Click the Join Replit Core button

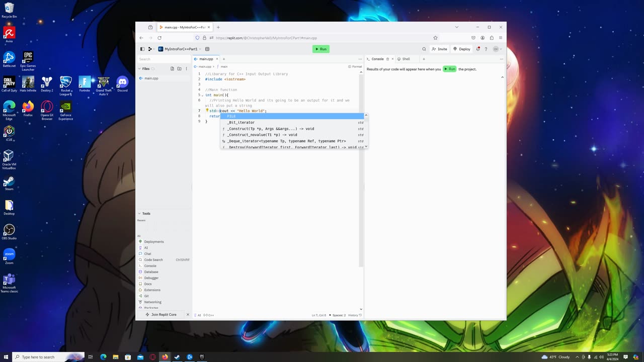160,315
